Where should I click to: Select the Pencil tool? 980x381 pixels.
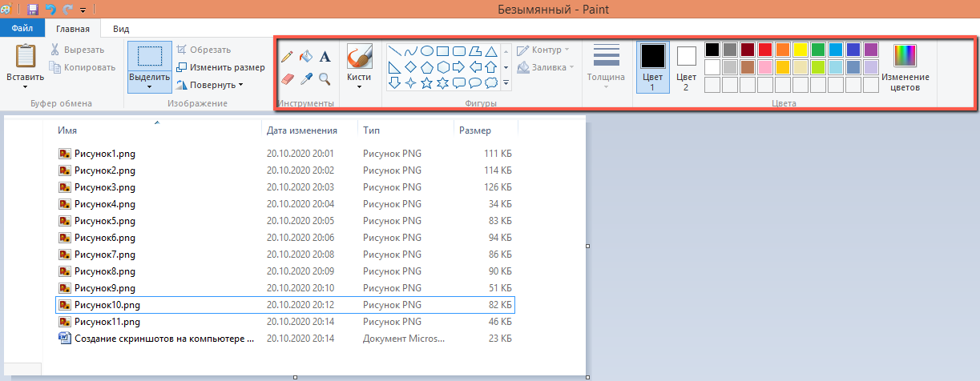[288, 57]
